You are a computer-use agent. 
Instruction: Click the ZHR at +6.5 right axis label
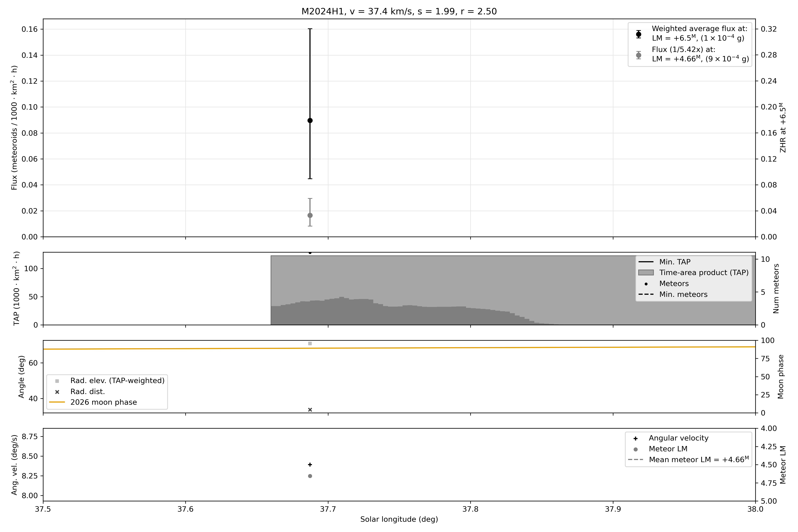coord(783,128)
